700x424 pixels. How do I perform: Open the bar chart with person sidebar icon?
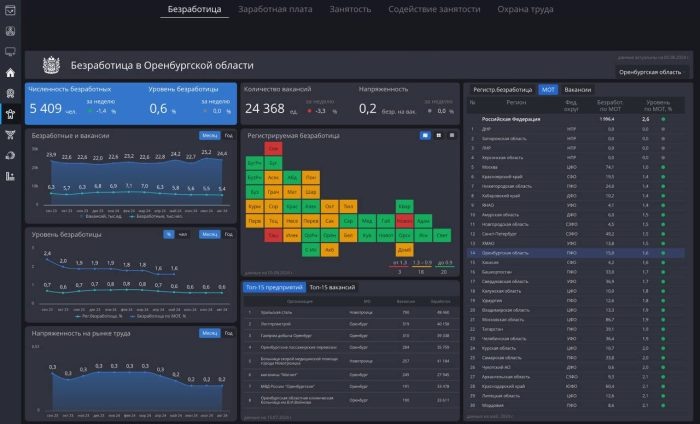click(x=10, y=176)
